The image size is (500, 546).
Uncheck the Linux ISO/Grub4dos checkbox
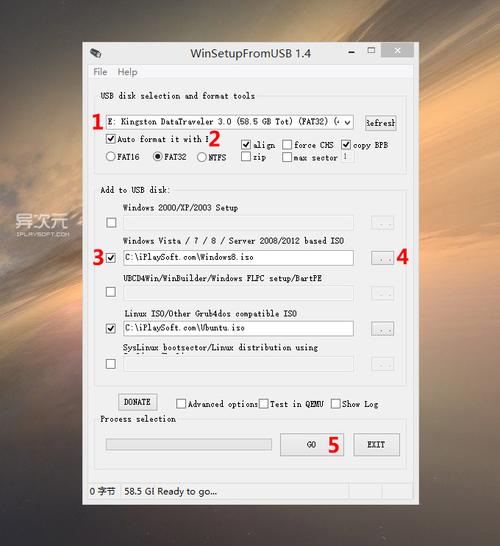[111, 328]
